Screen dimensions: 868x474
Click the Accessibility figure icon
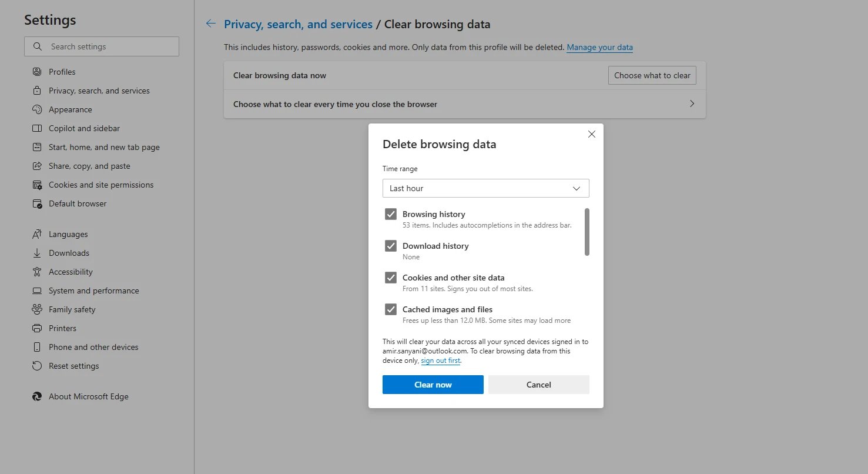[x=37, y=272]
